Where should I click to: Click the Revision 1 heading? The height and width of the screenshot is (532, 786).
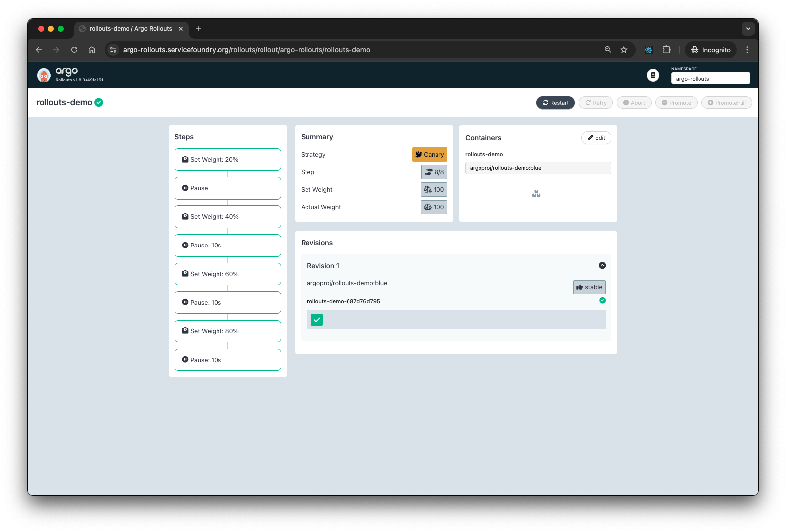[x=323, y=266]
